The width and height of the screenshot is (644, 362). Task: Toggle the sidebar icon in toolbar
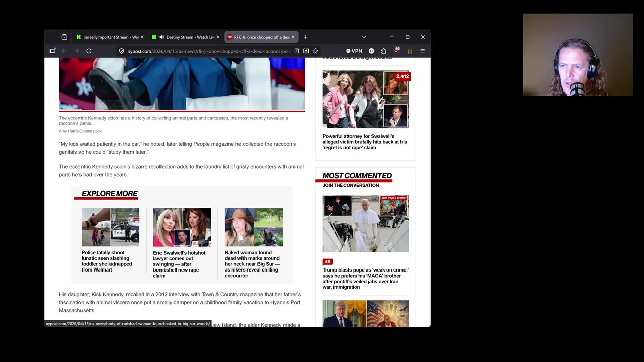coord(52,51)
